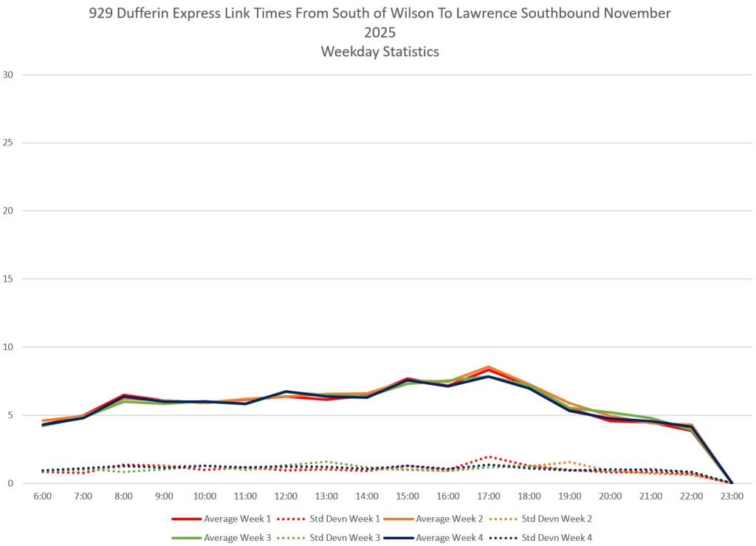Screen dimensions: 756x546
Task: Click the average line peak at 17:00
Action: point(489,367)
